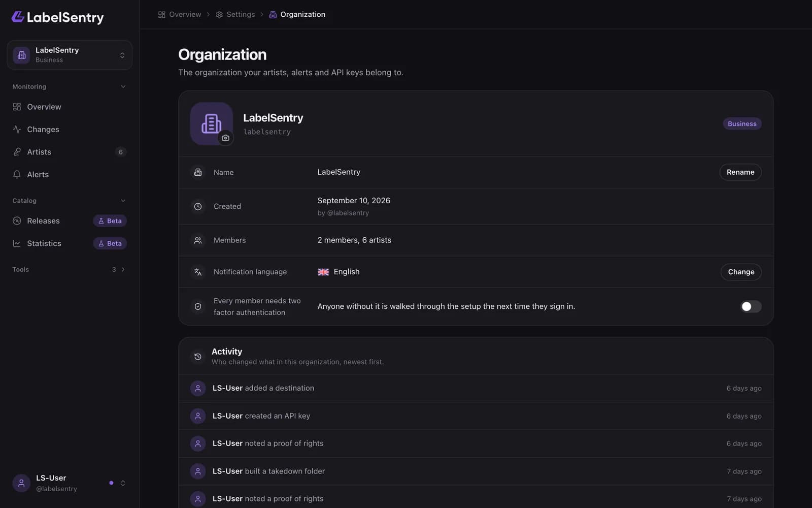Viewport: 812px width, 508px height.
Task: Click the translate icon by Notification language
Action: (198, 272)
